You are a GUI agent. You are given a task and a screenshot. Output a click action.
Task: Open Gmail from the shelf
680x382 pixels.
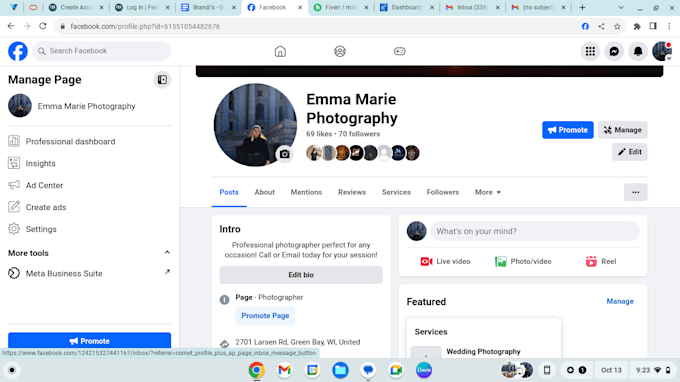(284, 370)
